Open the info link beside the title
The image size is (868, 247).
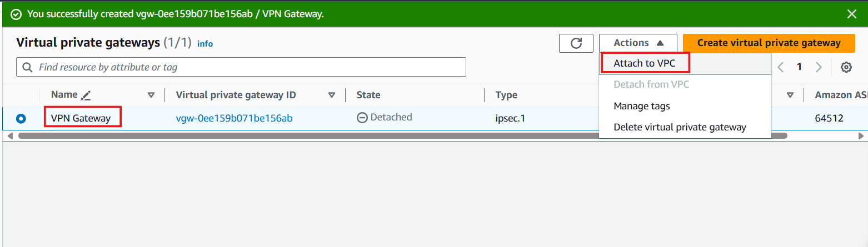(205, 44)
